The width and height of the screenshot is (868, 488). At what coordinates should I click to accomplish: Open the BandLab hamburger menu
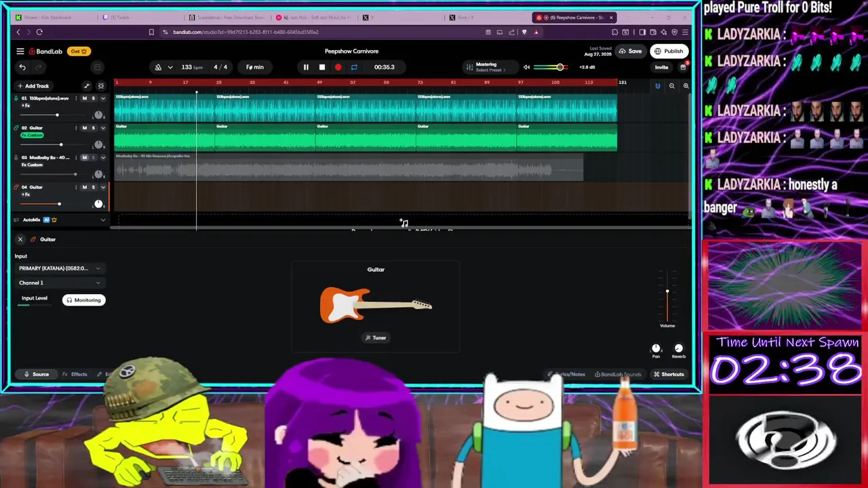point(20,51)
